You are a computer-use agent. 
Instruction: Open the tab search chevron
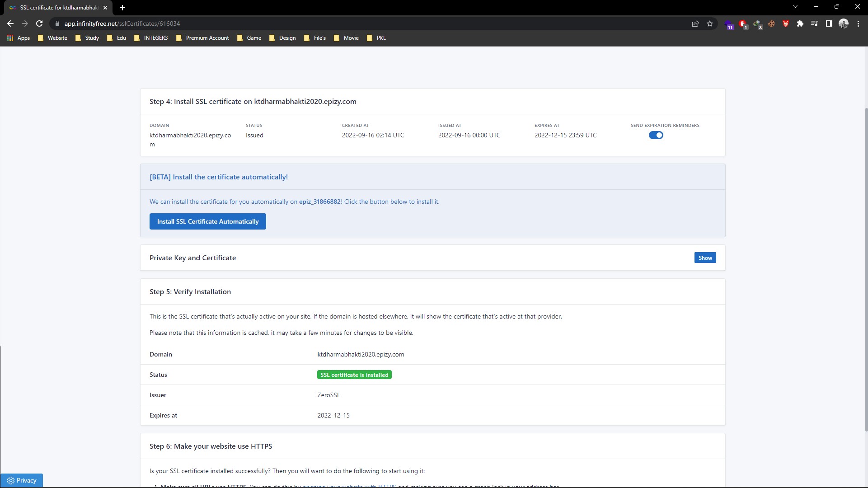795,6
